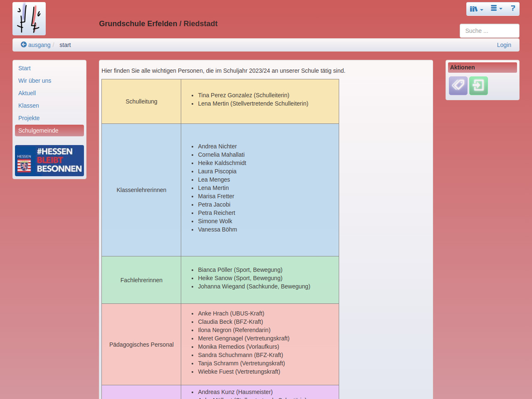The height and width of the screenshot is (399, 532).
Task: Select Aktuell in the sidebar
Action: (27, 93)
